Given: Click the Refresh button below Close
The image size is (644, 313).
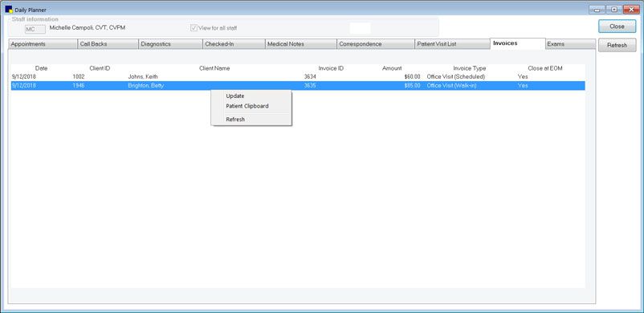Looking at the screenshot, I should pyautogui.click(x=617, y=45).
